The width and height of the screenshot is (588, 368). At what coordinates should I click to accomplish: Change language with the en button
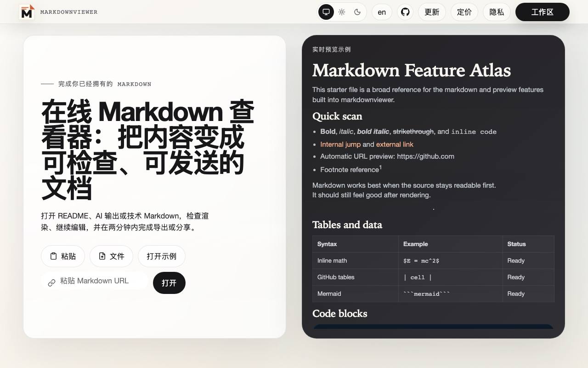click(382, 12)
